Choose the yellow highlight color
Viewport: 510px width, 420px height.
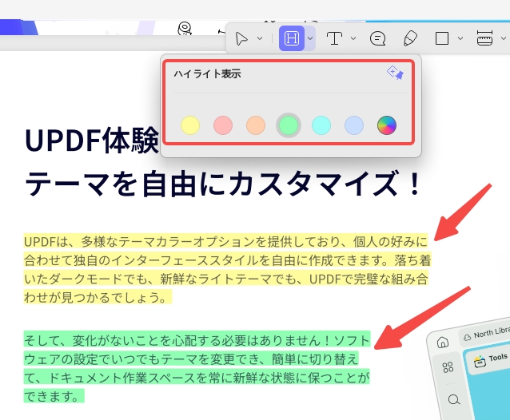pos(190,125)
